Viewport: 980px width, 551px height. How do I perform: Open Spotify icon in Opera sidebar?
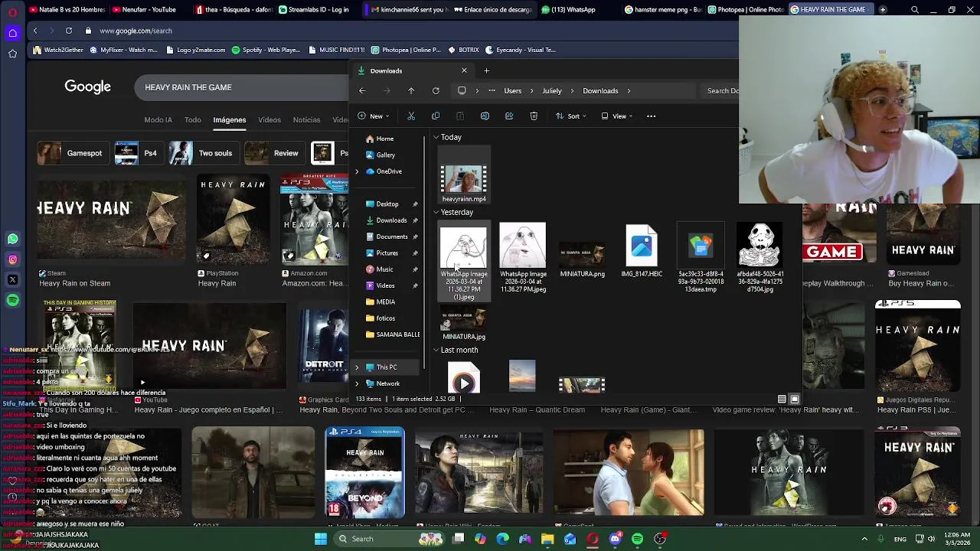click(x=13, y=301)
